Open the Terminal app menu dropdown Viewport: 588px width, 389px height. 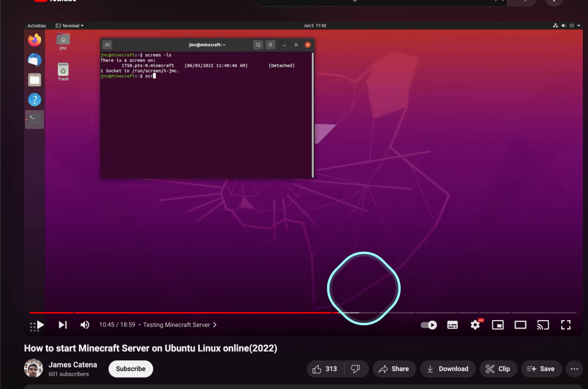(69, 25)
